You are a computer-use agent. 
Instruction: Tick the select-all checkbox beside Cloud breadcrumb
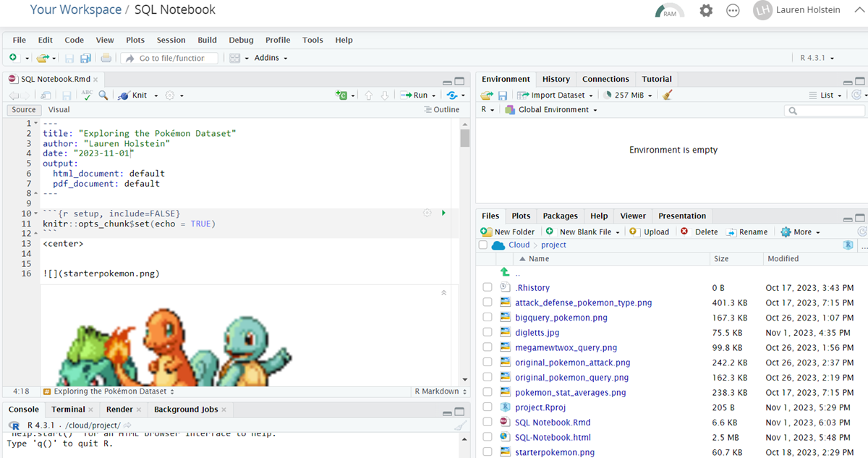[x=483, y=245]
